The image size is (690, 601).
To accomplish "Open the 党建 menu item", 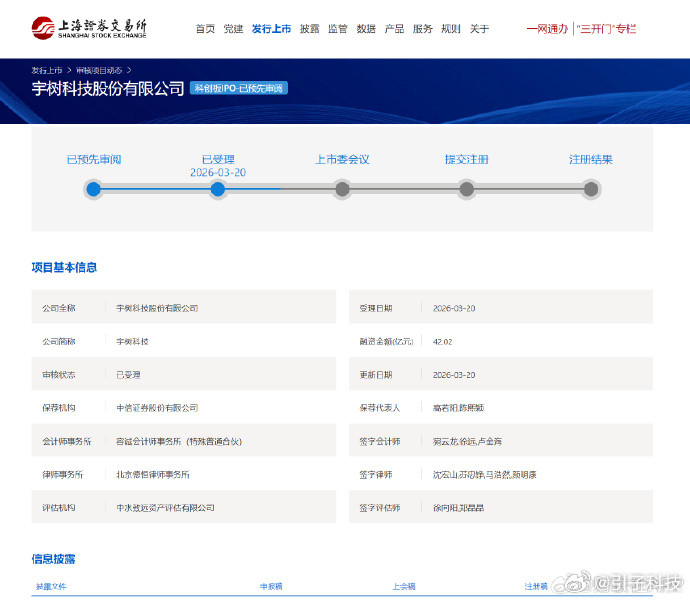I will coord(233,29).
